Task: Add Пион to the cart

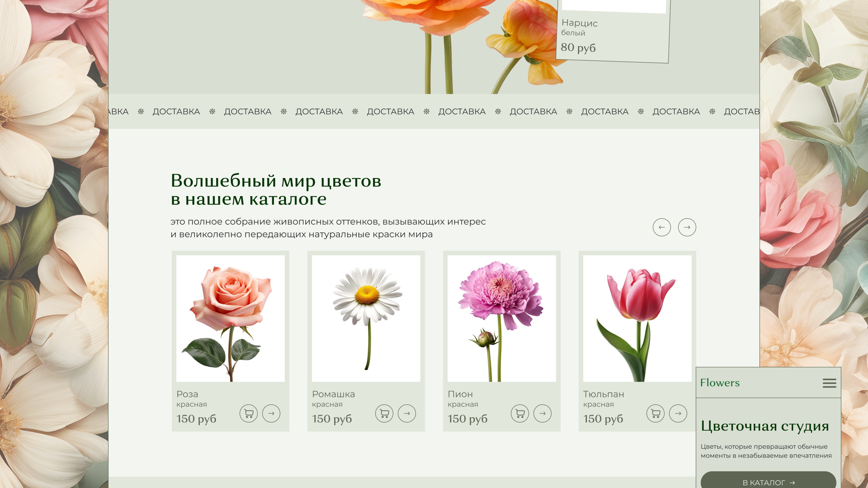Action: 520,413
